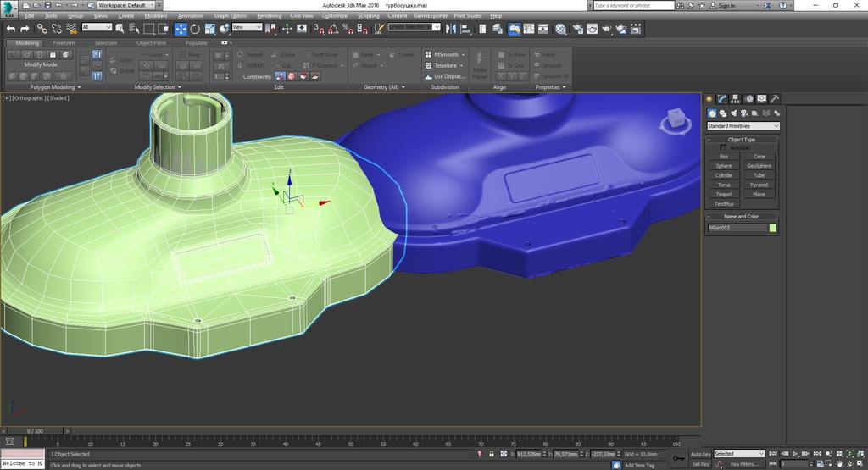The image size is (868, 470).
Task: Toggle the selection lock icon
Action: tap(491, 454)
